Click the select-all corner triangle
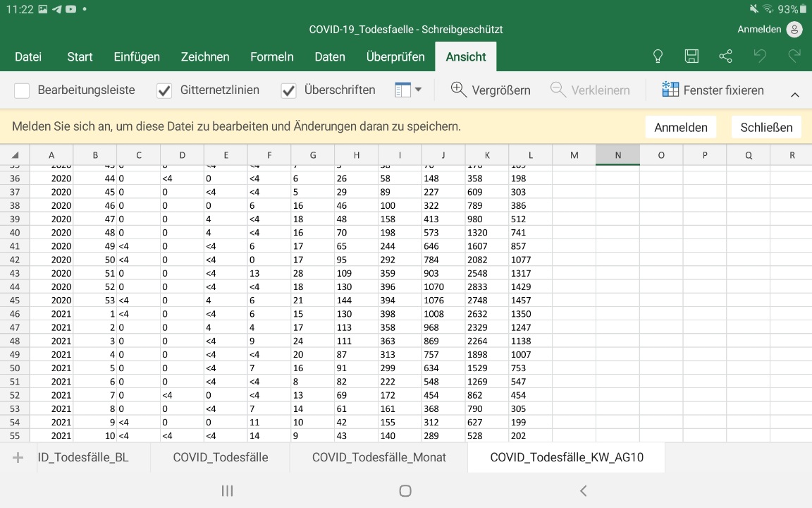 click(x=15, y=155)
